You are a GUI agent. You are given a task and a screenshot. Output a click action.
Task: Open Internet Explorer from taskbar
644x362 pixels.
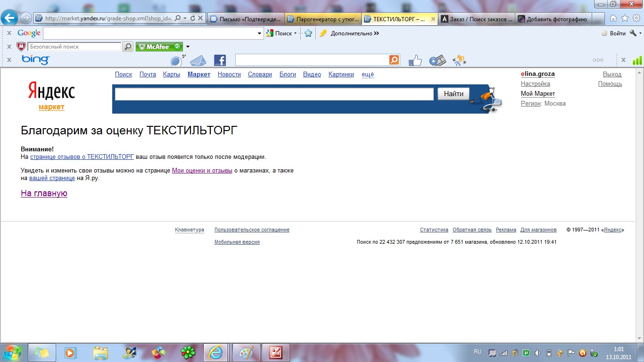[216, 353]
